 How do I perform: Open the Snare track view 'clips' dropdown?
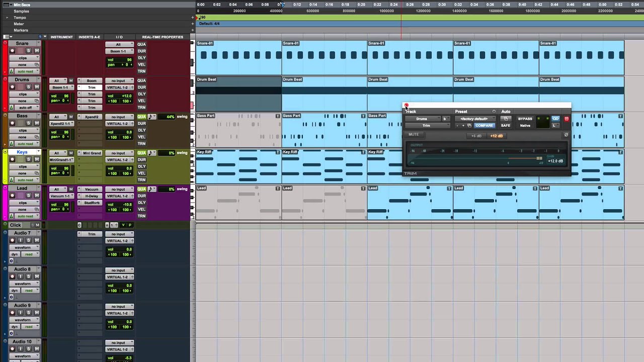tap(25, 58)
